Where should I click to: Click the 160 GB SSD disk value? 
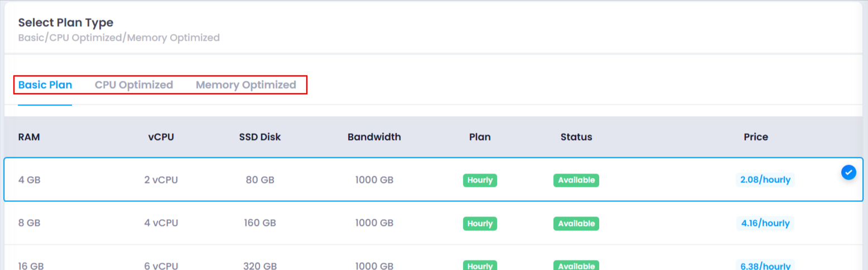[260, 223]
